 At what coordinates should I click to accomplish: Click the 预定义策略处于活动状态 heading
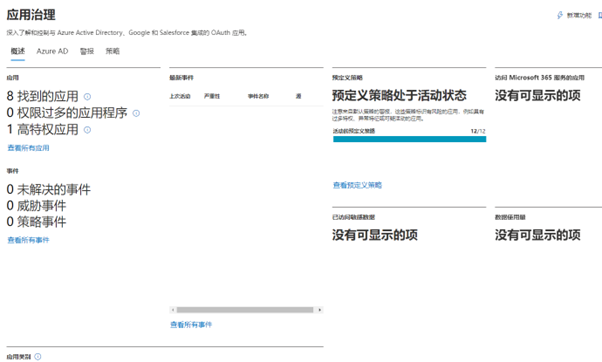pyautogui.click(x=399, y=95)
